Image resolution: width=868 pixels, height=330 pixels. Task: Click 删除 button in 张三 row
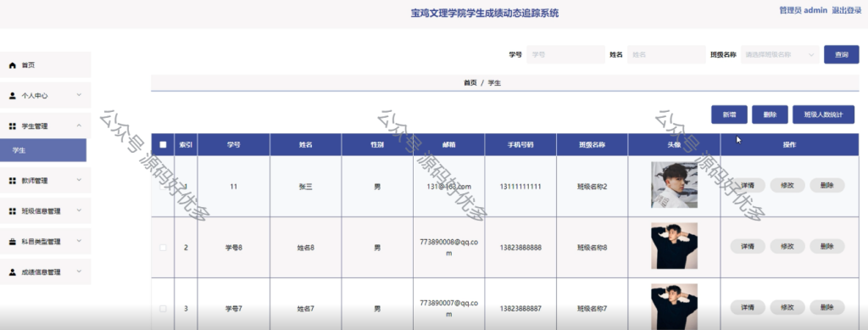pyautogui.click(x=827, y=185)
